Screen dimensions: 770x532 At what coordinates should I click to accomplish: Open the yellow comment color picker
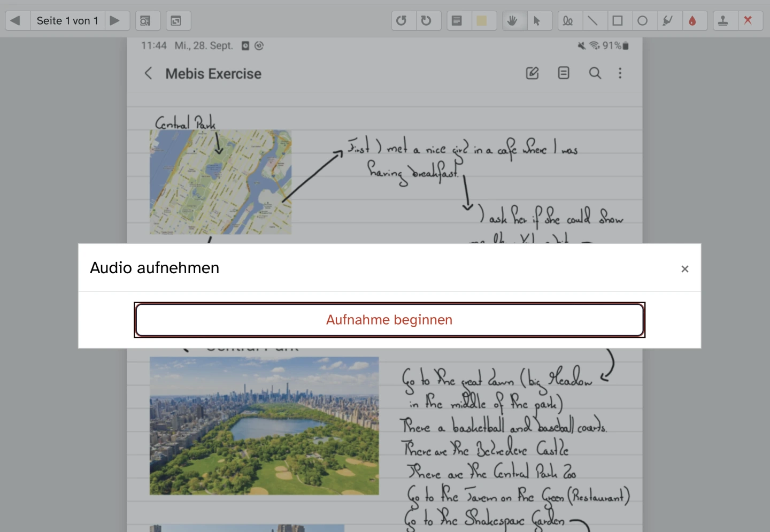(482, 21)
